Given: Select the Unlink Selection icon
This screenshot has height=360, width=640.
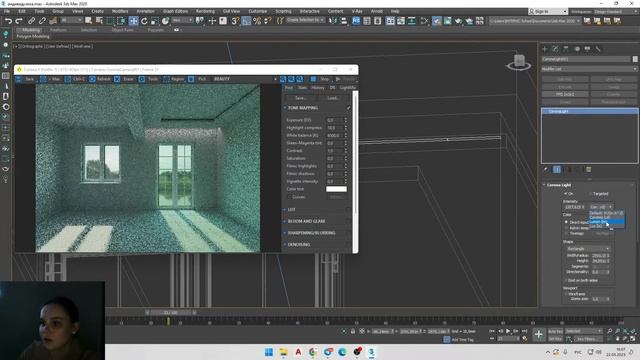Looking at the screenshot, I should pyautogui.click(x=42, y=20).
